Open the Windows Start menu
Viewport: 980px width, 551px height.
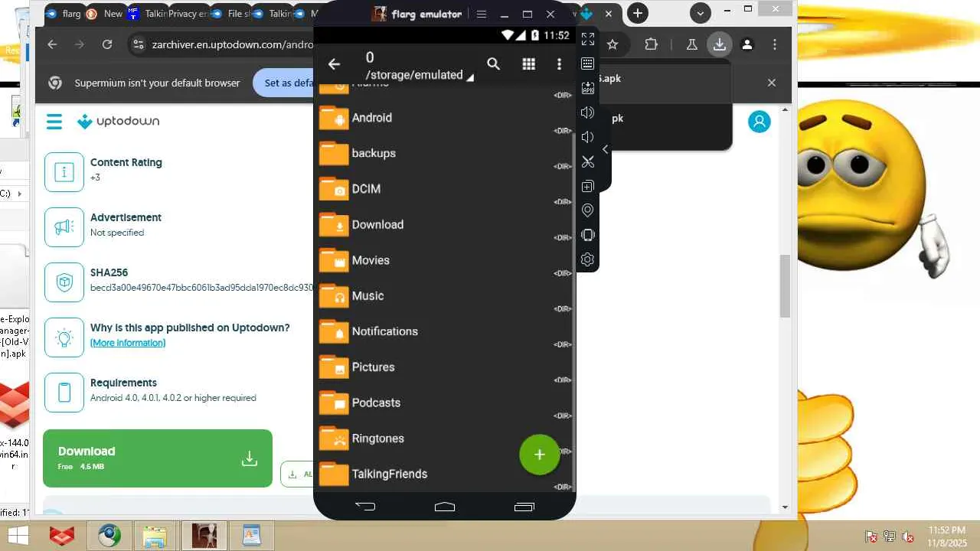[17, 536]
